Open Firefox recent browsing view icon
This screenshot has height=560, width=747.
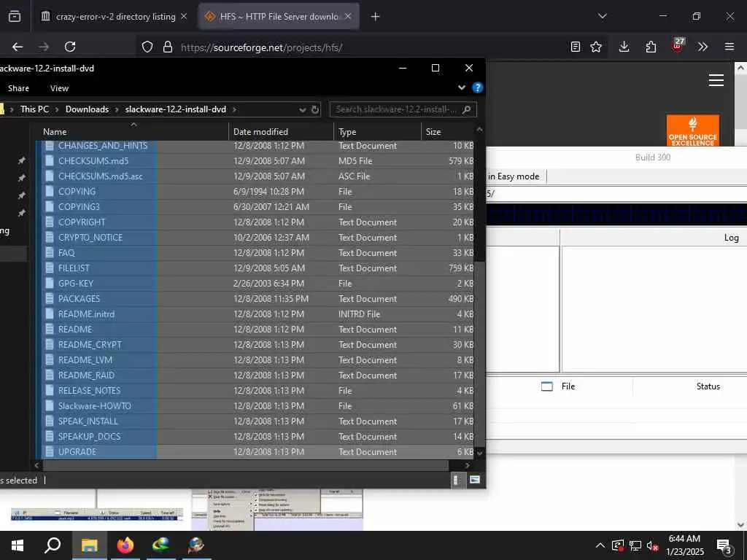[x=15, y=17]
